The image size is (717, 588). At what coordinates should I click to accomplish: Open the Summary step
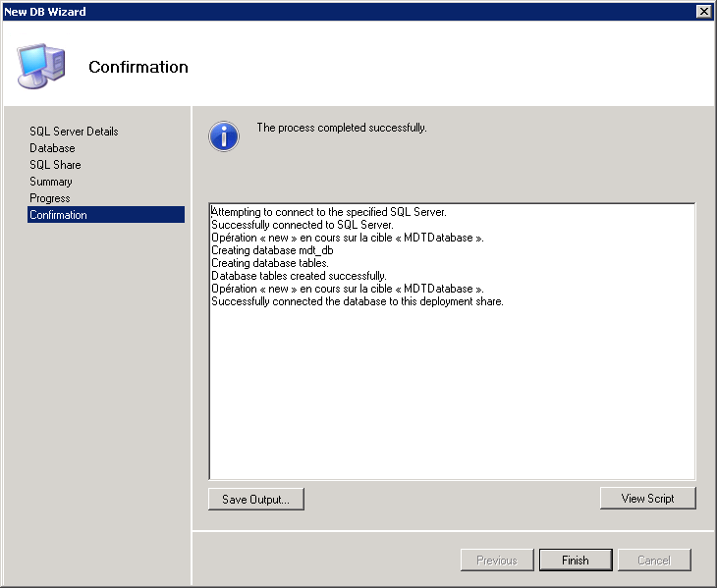pyautogui.click(x=51, y=182)
